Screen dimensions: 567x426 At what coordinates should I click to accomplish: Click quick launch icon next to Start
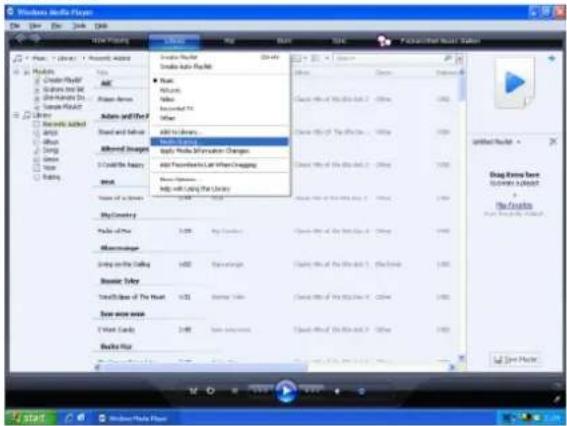(x=69, y=418)
